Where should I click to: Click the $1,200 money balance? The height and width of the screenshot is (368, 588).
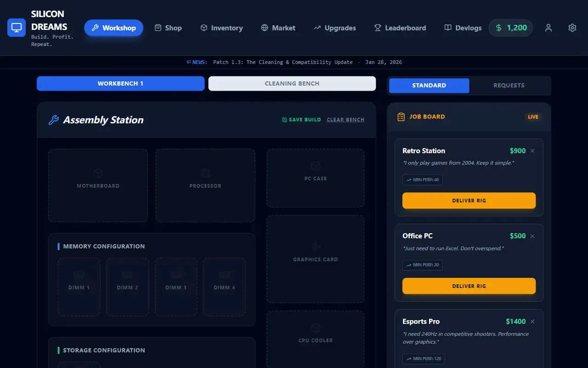(x=511, y=28)
